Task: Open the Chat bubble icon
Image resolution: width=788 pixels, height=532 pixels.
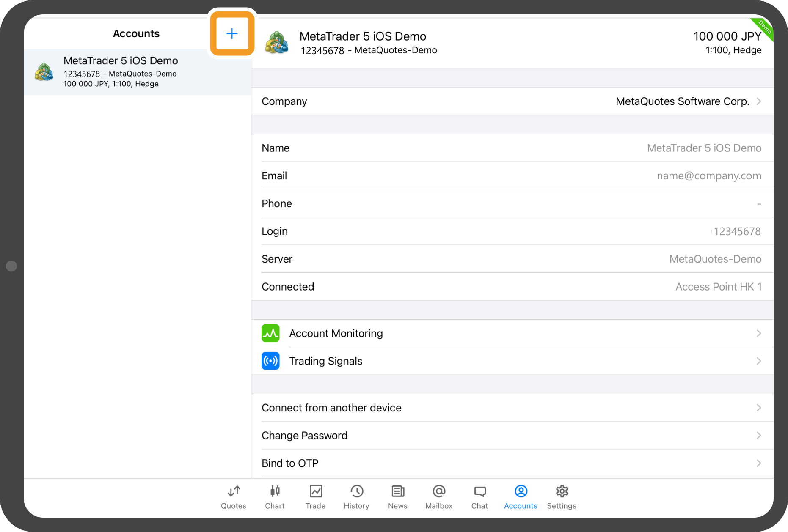Action: (x=479, y=491)
